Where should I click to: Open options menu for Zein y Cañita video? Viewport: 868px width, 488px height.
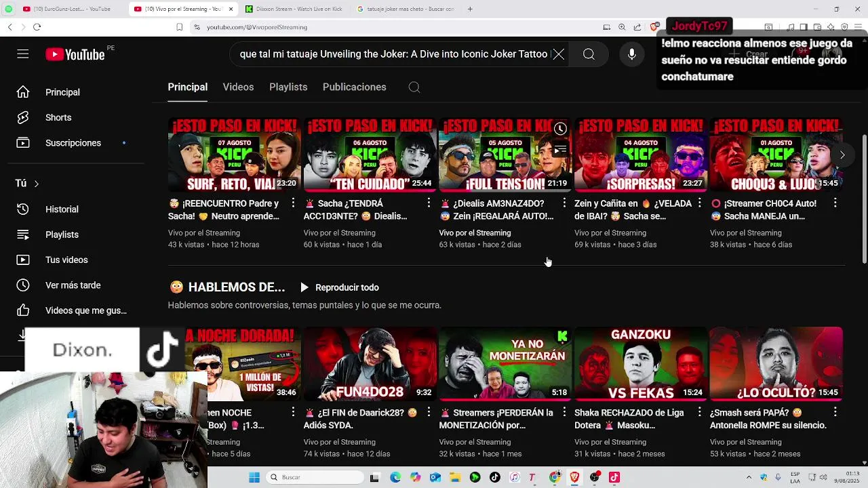pyautogui.click(x=700, y=203)
